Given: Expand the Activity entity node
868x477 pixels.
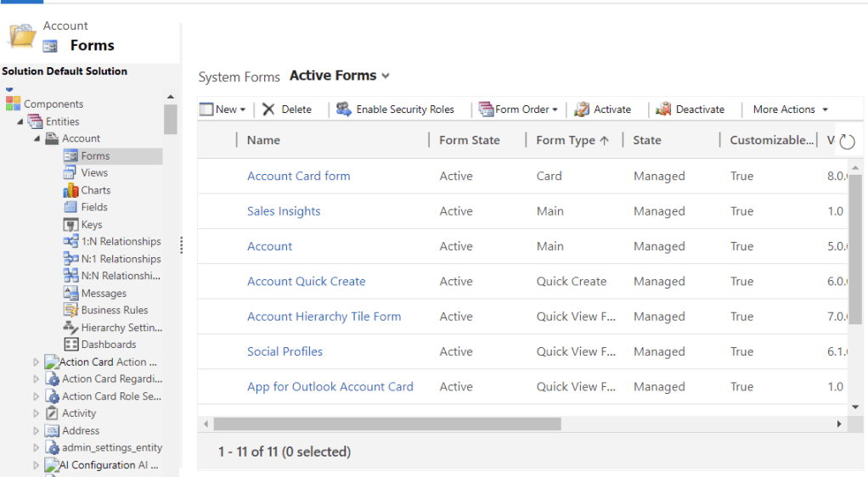Looking at the screenshot, I should pyautogui.click(x=36, y=413).
